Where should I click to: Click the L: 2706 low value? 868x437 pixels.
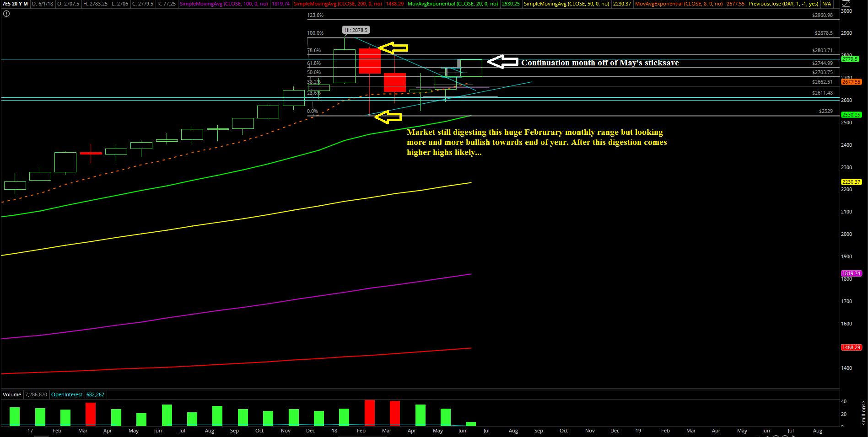(120, 4)
